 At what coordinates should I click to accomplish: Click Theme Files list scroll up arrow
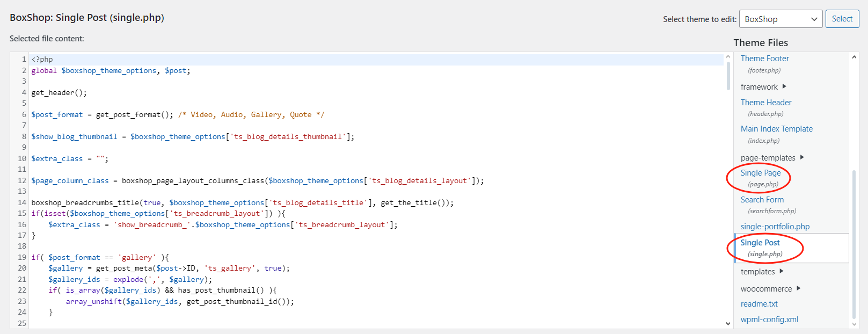pos(854,57)
